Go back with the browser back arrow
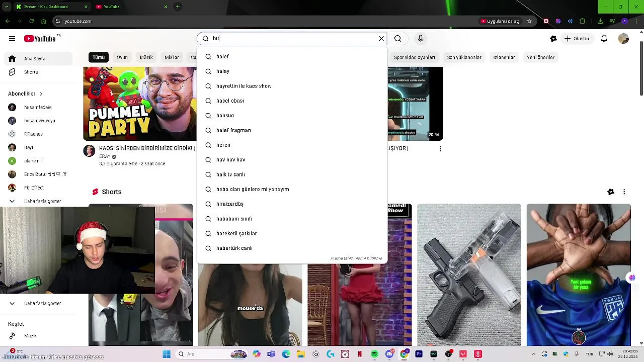 (7, 21)
